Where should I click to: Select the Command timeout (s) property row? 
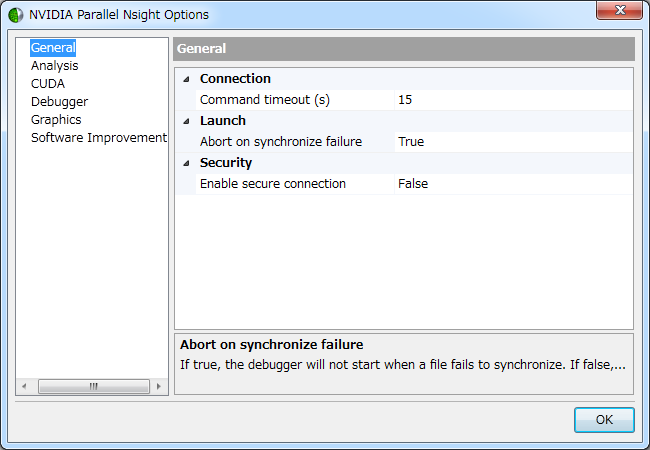(264, 100)
